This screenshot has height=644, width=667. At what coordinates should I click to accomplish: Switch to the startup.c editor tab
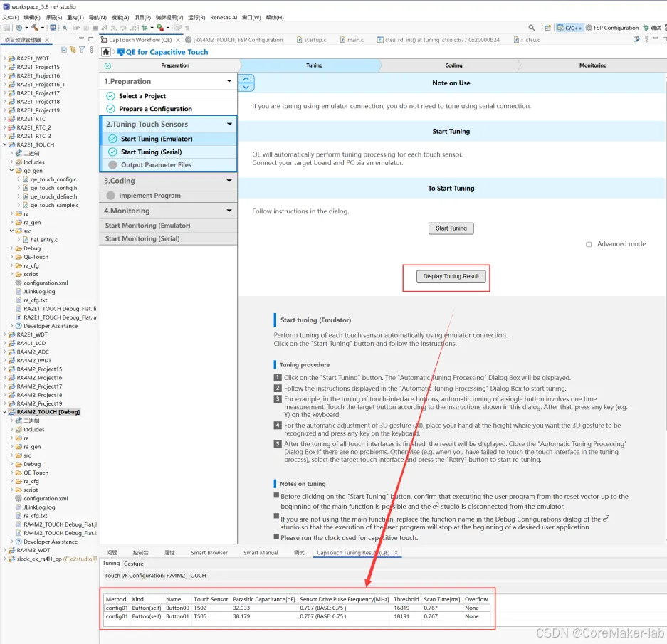[x=311, y=40]
